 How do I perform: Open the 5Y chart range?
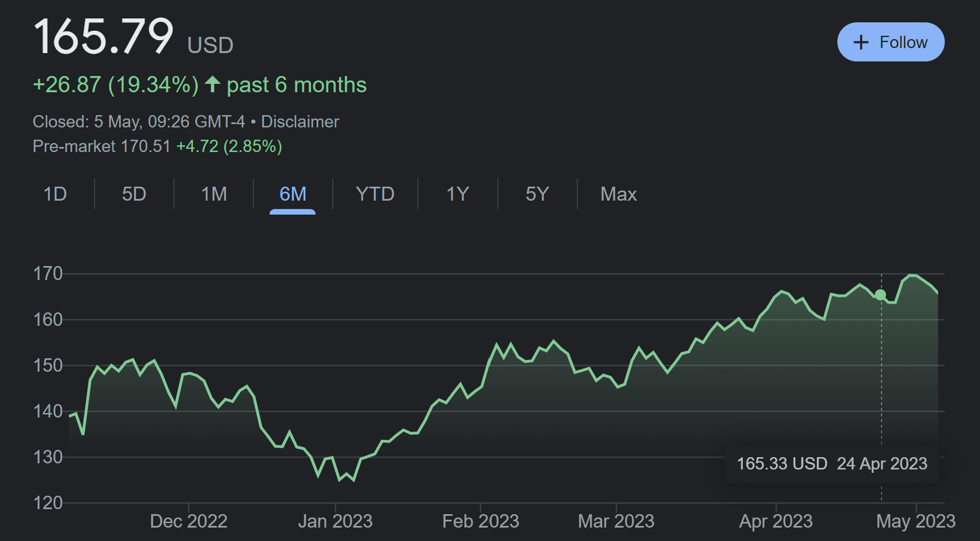(537, 194)
